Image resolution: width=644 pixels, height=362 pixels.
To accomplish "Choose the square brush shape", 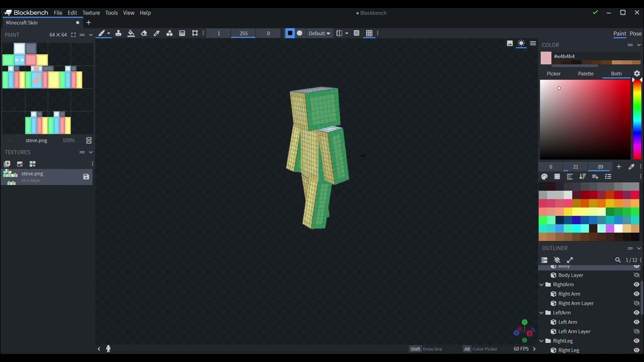I will (290, 33).
